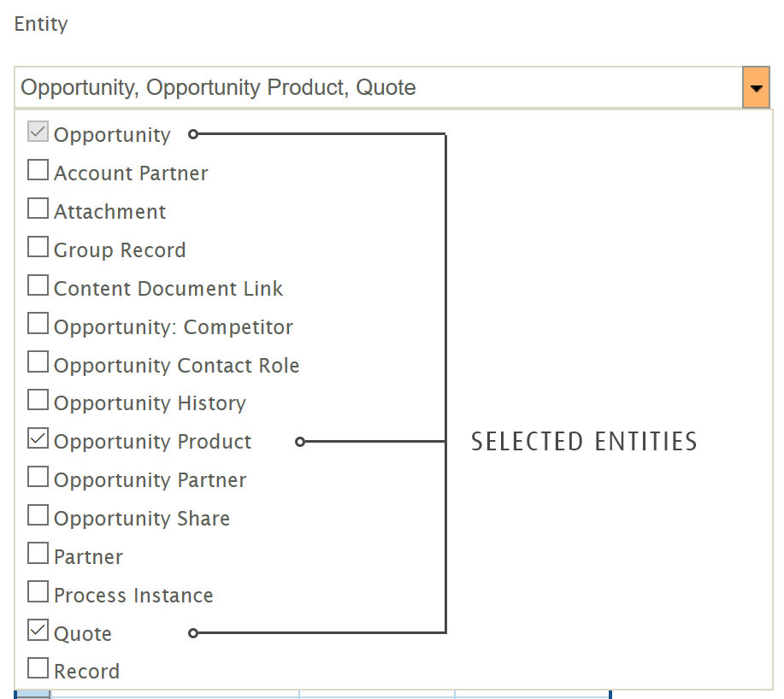Viewport: 784px width, 699px height.
Task: Uncheck the Opportunity Product checkbox
Action: pos(38,440)
